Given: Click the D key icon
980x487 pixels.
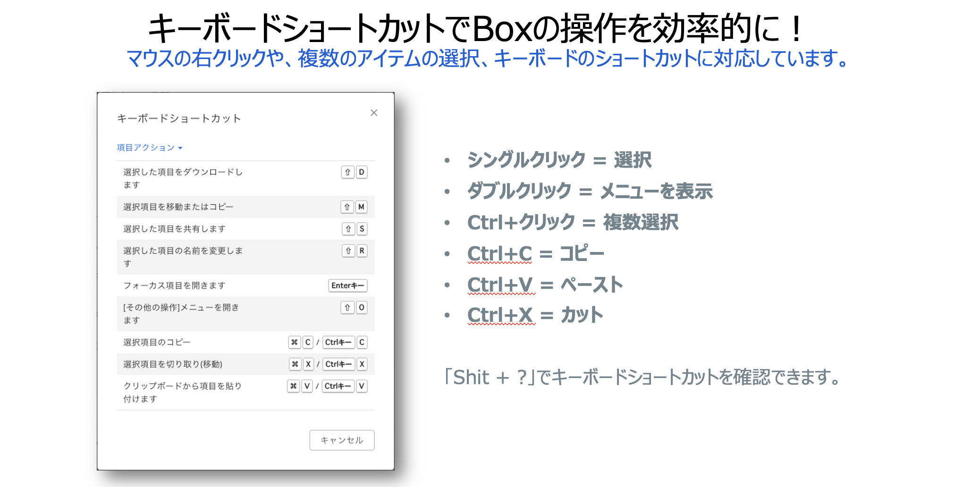Looking at the screenshot, I should coord(362,172).
